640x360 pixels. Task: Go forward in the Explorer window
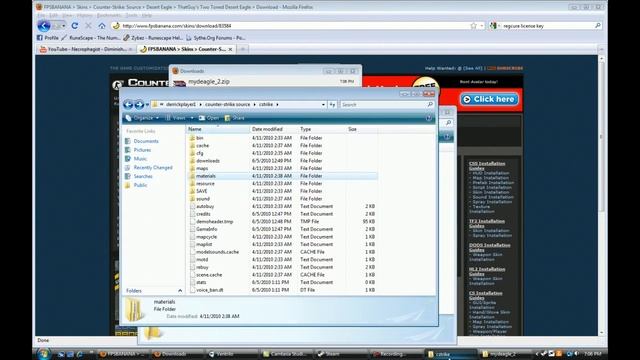pos(139,104)
